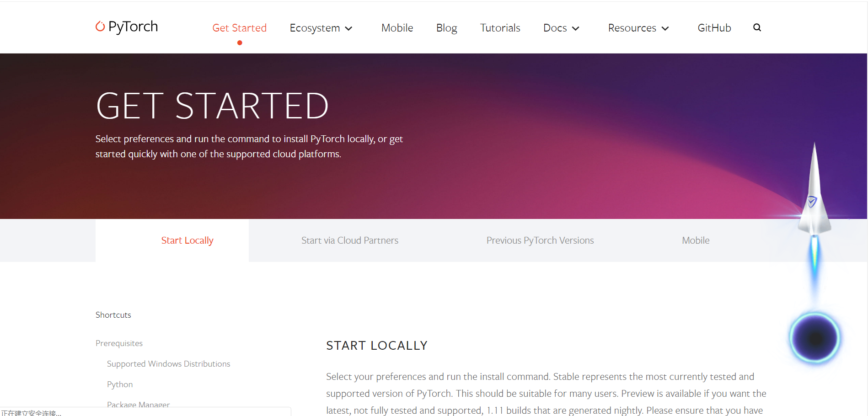
Task: Expand the Docs dropdown chevron
Action: point(576,28)
